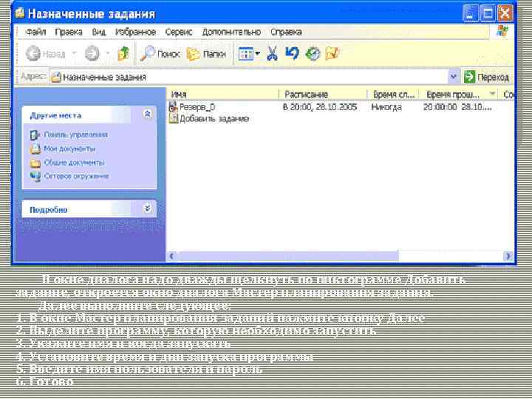Go up one folder level icon
532x399 pixels.
point(123,54)
